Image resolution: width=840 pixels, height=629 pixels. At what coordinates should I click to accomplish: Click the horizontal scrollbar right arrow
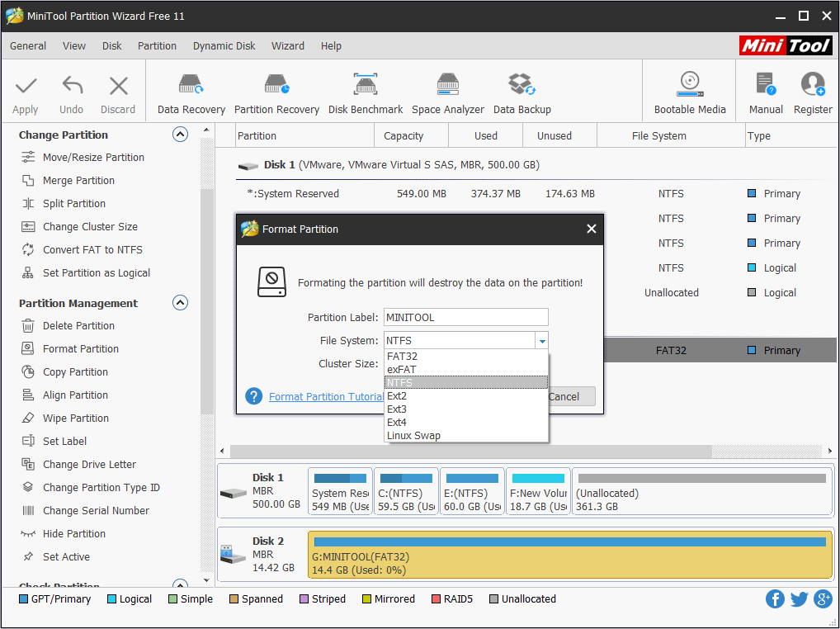point(830,451)
